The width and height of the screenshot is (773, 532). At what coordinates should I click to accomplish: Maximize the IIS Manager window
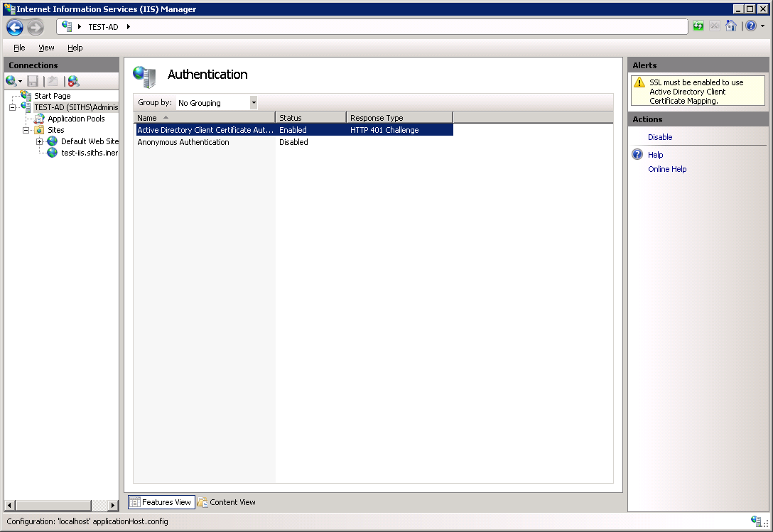coord(750,9)
